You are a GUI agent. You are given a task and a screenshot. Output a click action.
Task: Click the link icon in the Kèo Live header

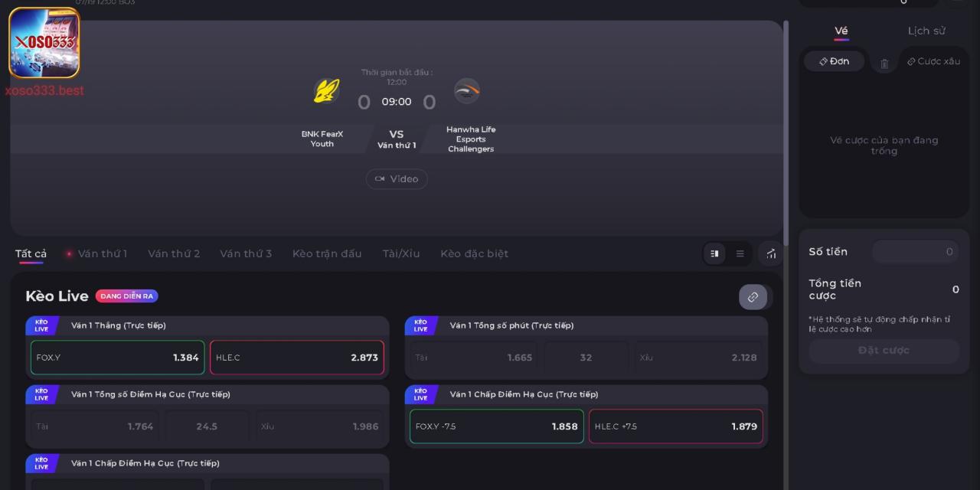tap(753, 297)
